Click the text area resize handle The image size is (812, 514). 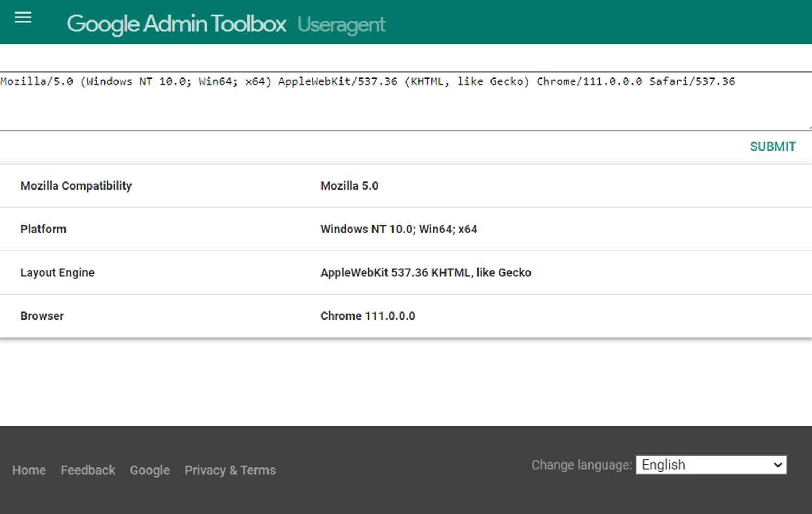click(809, 127)
